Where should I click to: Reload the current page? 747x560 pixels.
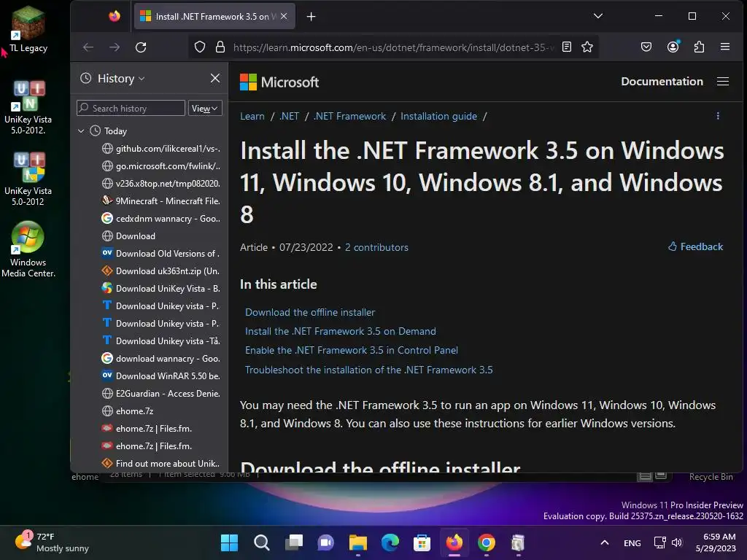141,47
